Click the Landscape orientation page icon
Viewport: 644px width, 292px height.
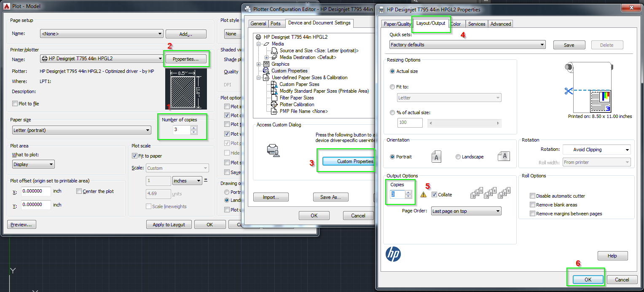click(504, 156)
